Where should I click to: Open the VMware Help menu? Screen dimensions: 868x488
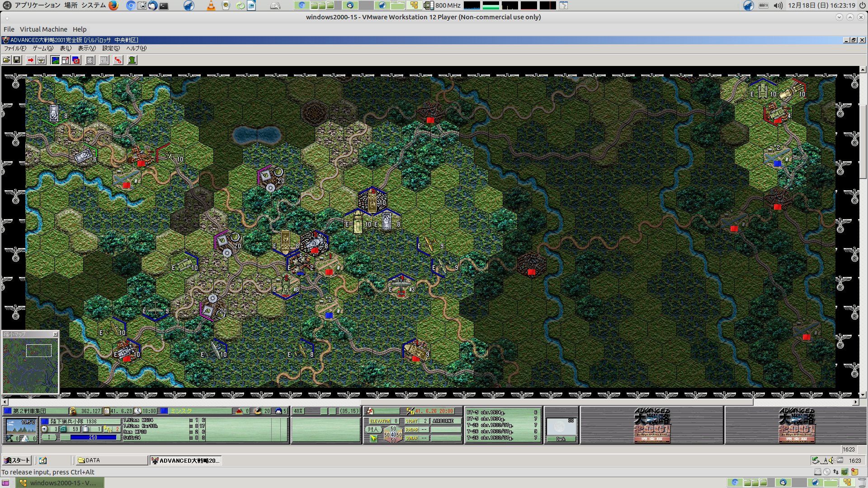(80, 29)
